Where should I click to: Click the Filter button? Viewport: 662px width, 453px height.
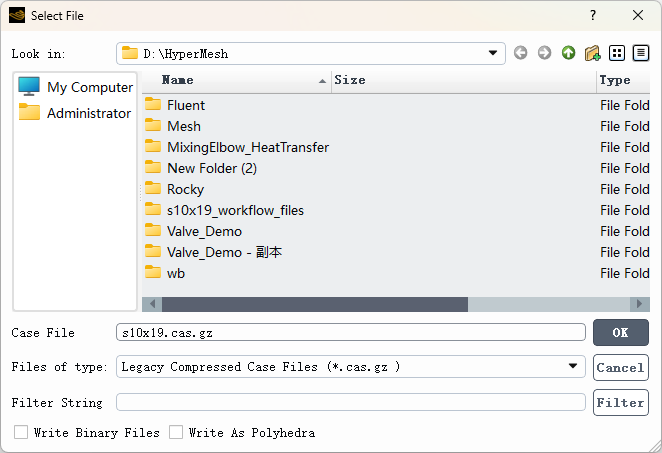[620, 402]
